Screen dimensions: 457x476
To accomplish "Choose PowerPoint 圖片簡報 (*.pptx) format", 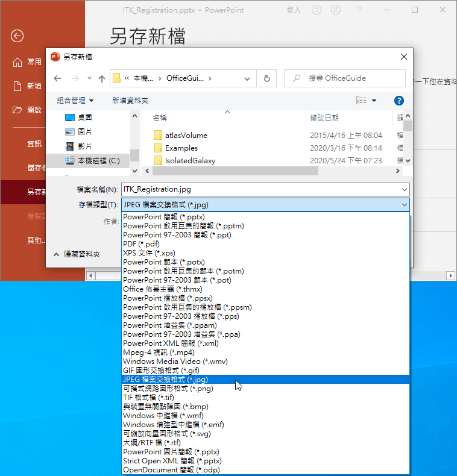I will pyautogui.click(x=265, y=452).
